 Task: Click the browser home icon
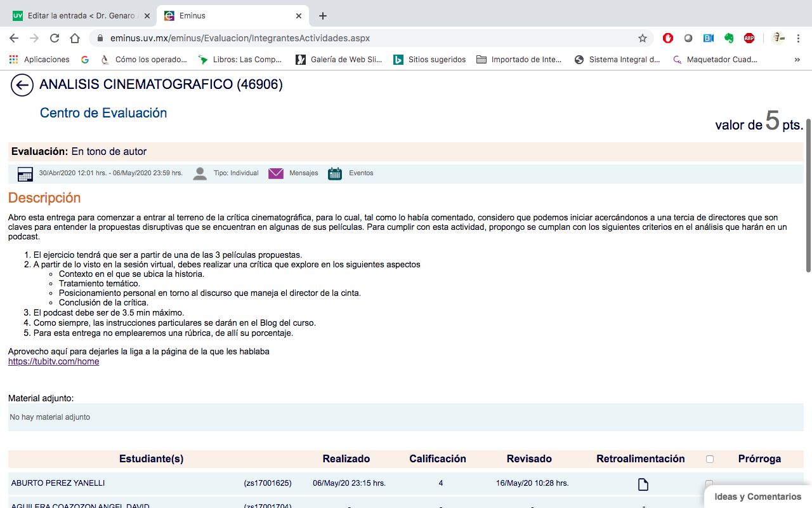[x=75, y=38]
